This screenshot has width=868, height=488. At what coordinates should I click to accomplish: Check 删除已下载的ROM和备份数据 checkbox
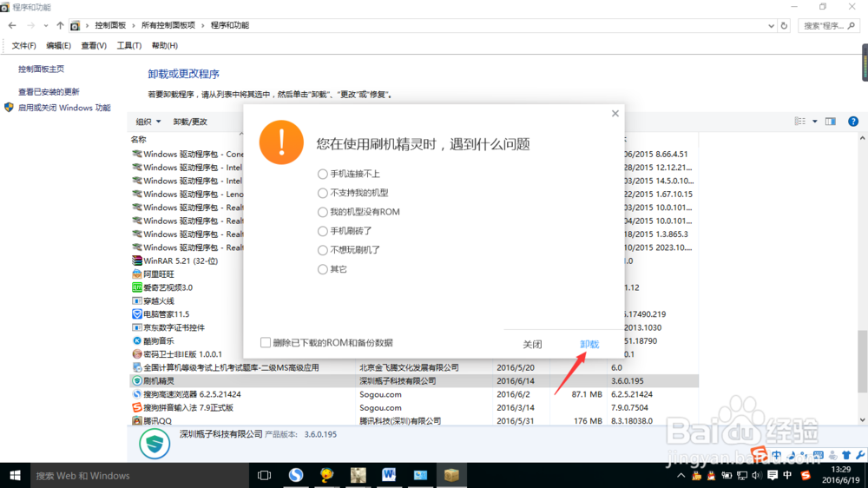[x=266, y=343]
